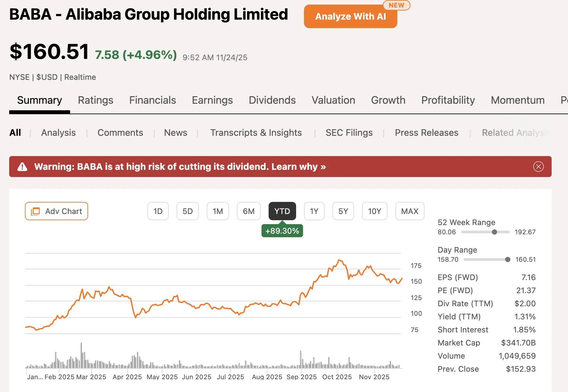Set chart range to MAX

(409, 211)
